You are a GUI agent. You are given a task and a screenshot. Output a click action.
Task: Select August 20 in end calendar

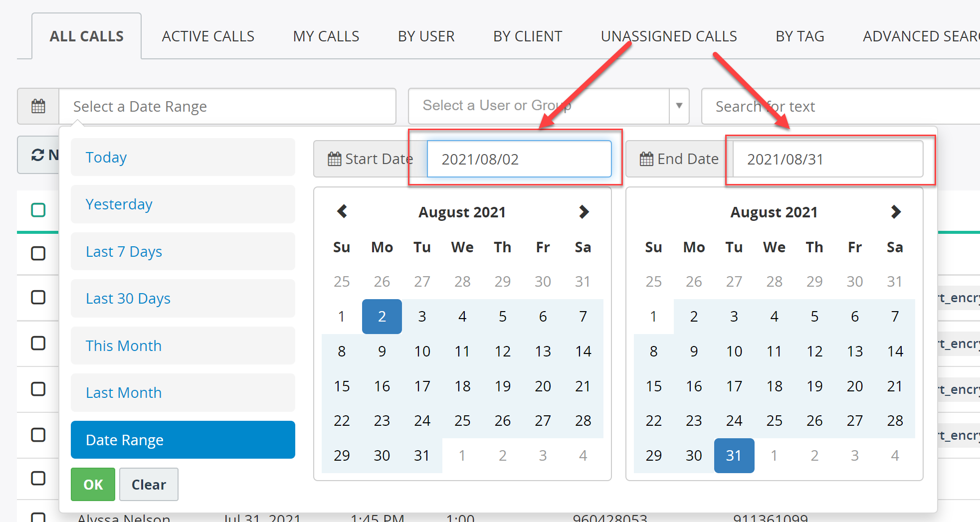click(x=855, y=386)
